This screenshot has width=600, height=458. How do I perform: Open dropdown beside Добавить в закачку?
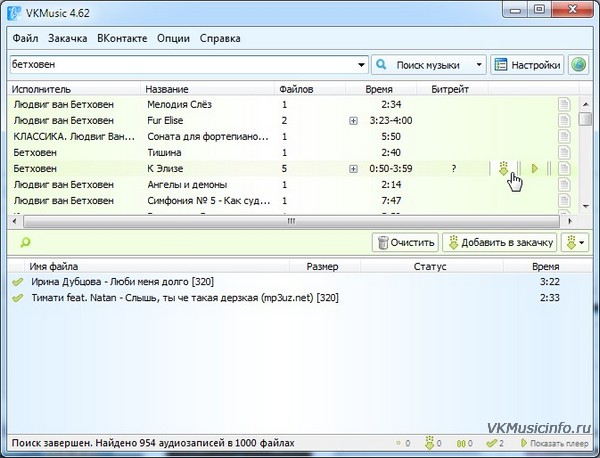[x=575, y=242]
